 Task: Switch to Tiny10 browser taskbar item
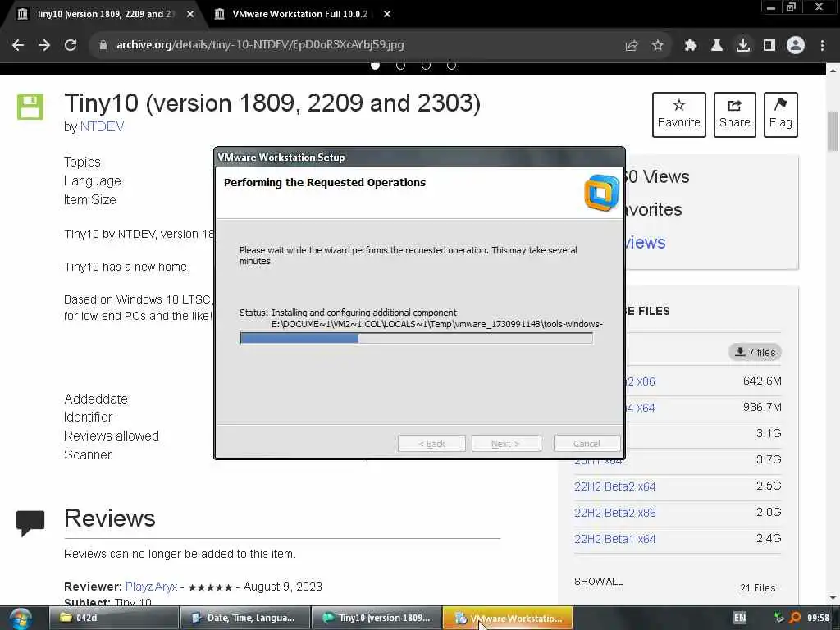click(377, 618)
